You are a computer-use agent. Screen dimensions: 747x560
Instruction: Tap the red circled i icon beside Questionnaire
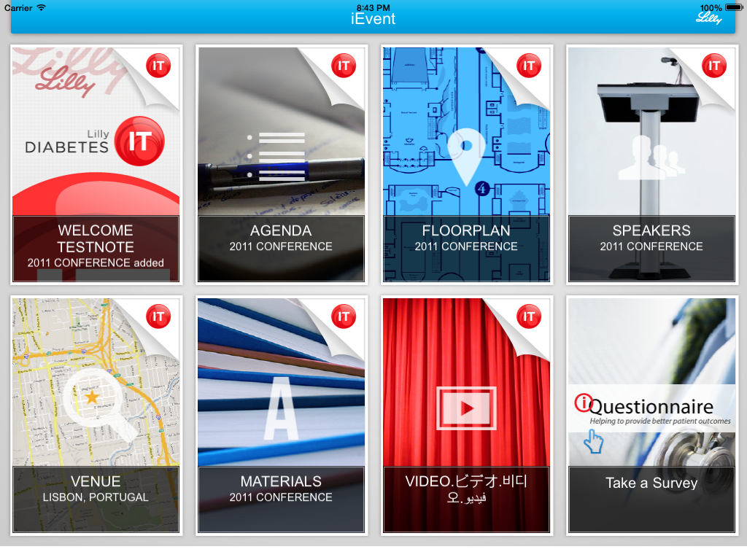click(583, 402)
